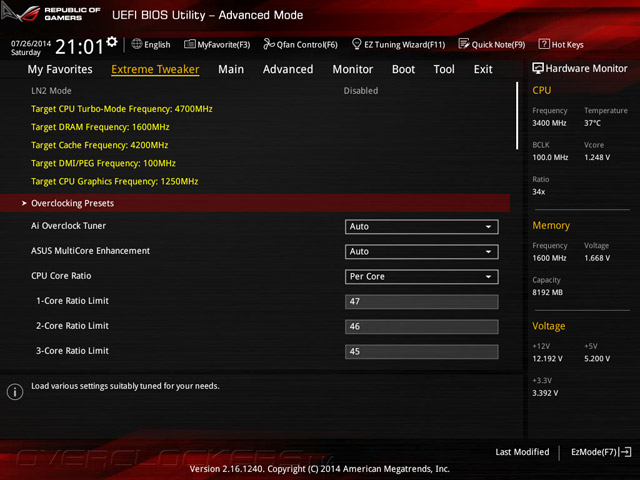Click the 1-Core Ratio Limit label
The width and height of the screenshot is (640, 480).
(72, 301)
